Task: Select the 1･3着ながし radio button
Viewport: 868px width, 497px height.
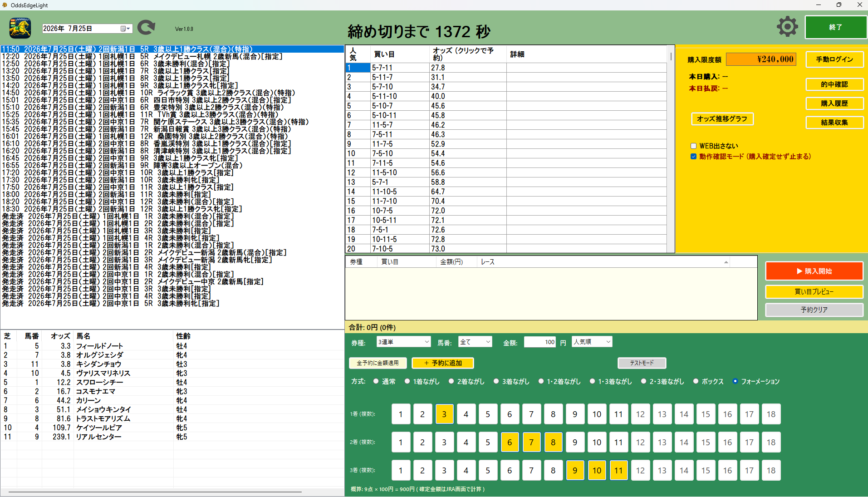Action: 593,381
